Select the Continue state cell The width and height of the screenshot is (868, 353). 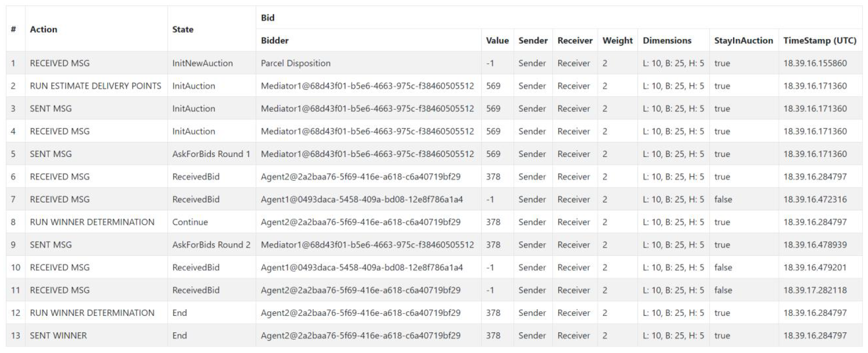(190, 222)
